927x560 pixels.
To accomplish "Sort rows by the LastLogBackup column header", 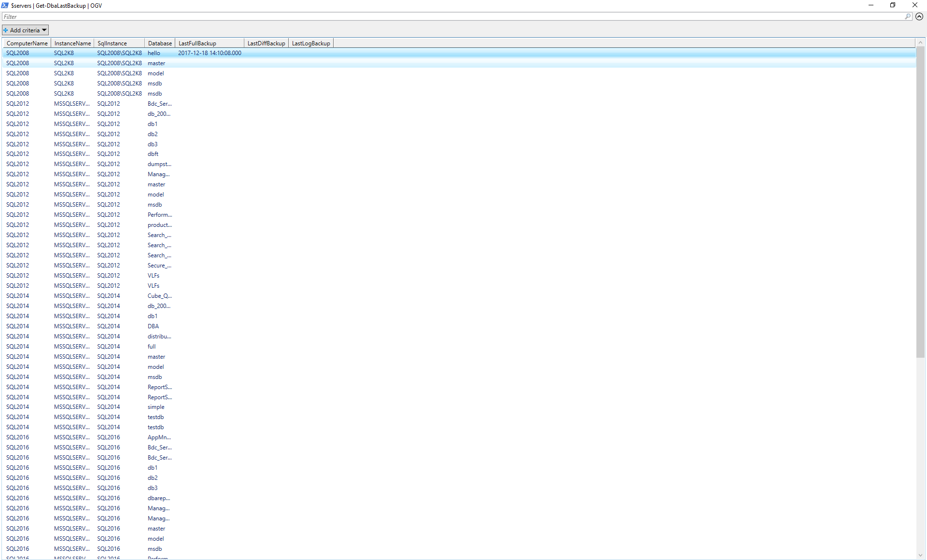I will point(310,43).
